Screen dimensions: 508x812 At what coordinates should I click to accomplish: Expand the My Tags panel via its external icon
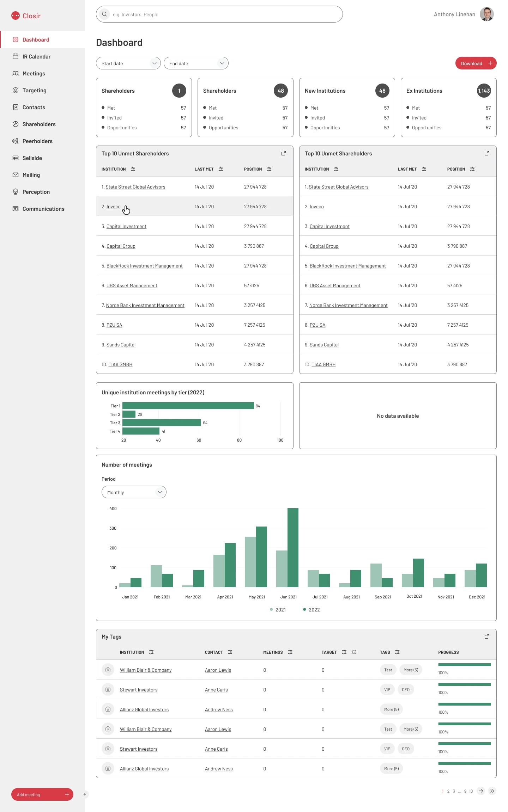[x=487, y=636]
